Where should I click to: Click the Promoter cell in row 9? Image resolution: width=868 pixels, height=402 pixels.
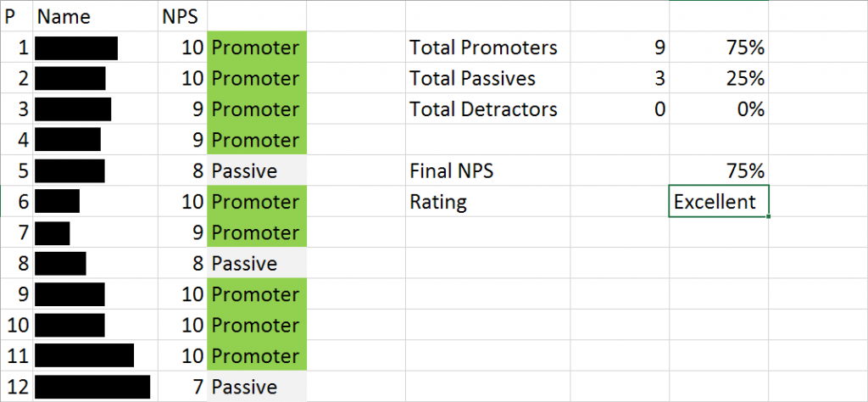pos(257,293)
